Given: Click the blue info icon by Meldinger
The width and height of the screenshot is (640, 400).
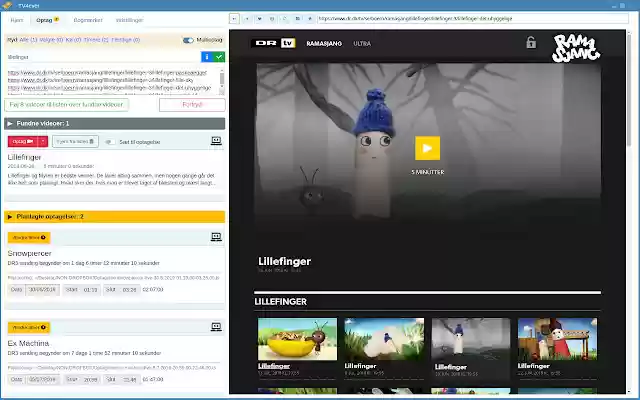Looking at the screenshot, I should coord(207,57).
